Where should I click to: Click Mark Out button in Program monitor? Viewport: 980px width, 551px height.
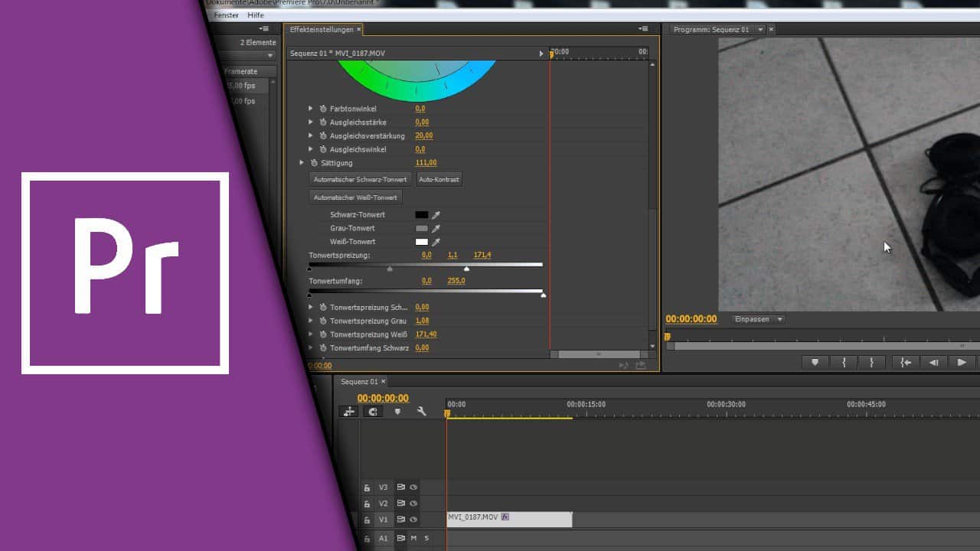coord(871,363)
